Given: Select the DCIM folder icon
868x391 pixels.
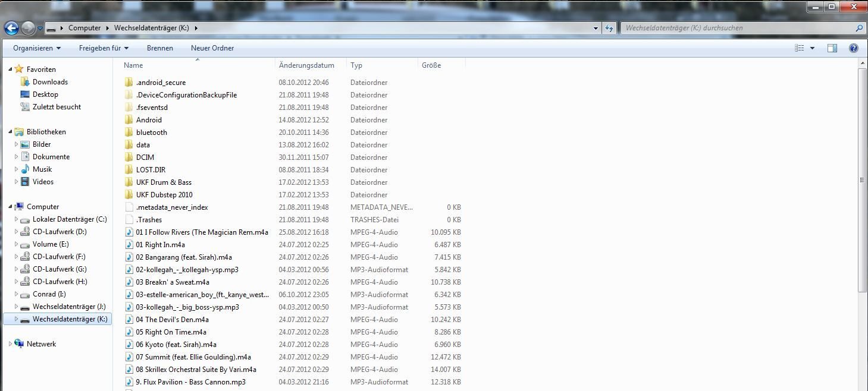Looking at the screenshot, I should (129, 157).
